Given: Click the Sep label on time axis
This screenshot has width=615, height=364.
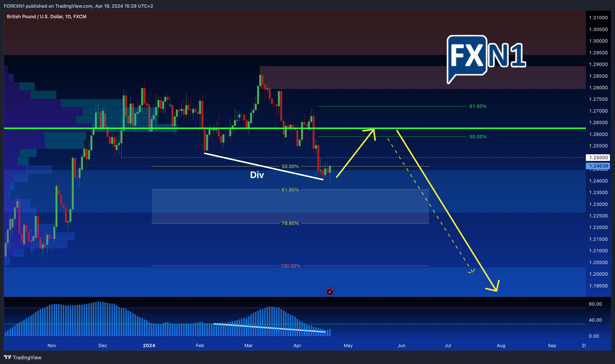Looking at the screenshot, I should pos(552,345).
